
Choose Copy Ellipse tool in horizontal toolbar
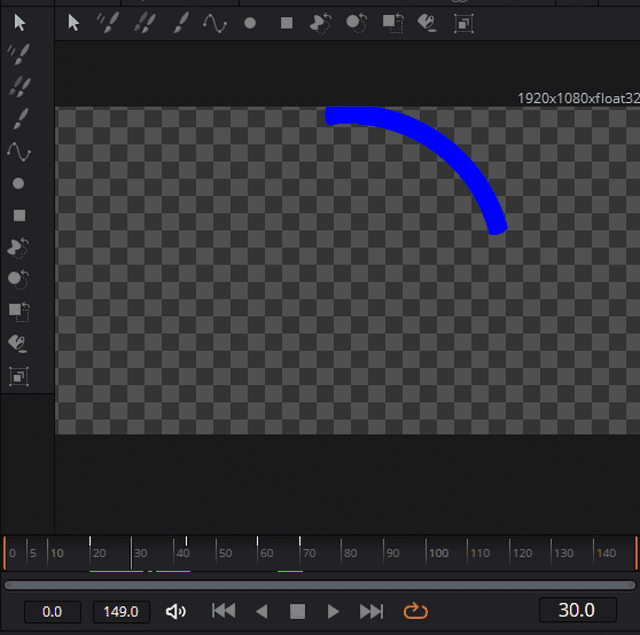357,23
